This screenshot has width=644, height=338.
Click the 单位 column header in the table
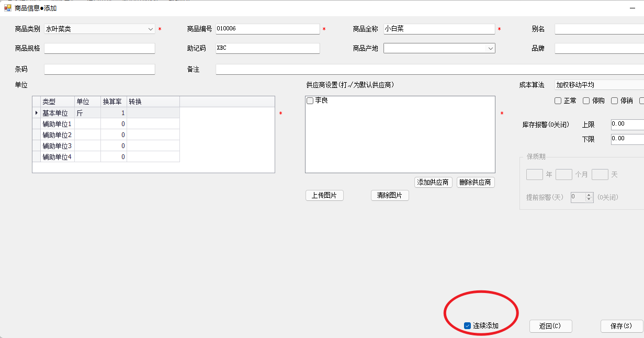click(x=87, y=102)
